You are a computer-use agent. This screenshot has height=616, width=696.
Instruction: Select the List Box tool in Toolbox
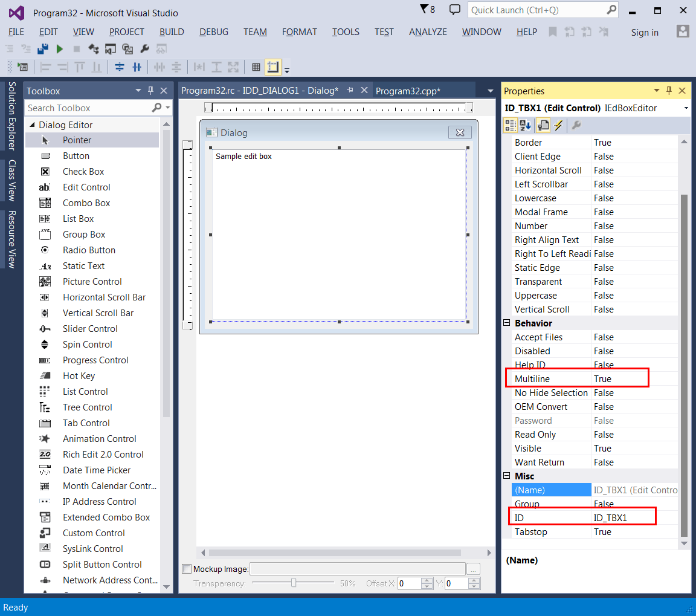click(92, 218)
